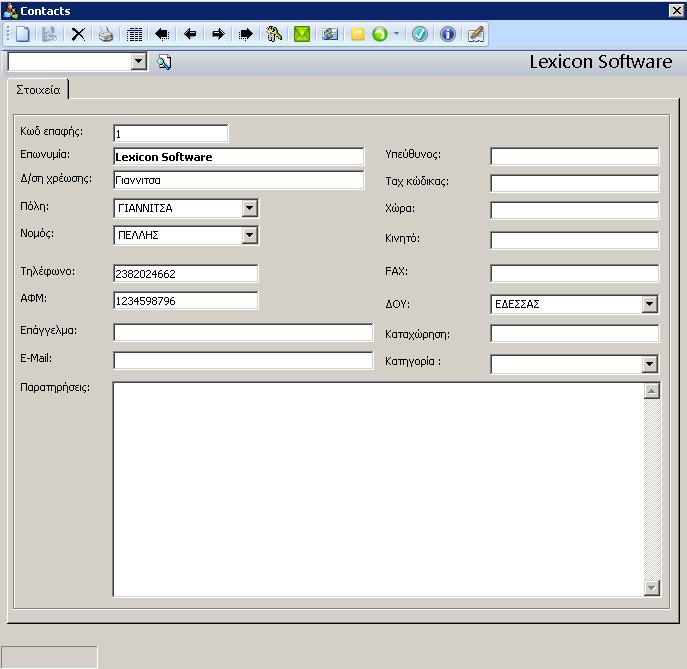Click the Κινητό field

tap(574, 241)
